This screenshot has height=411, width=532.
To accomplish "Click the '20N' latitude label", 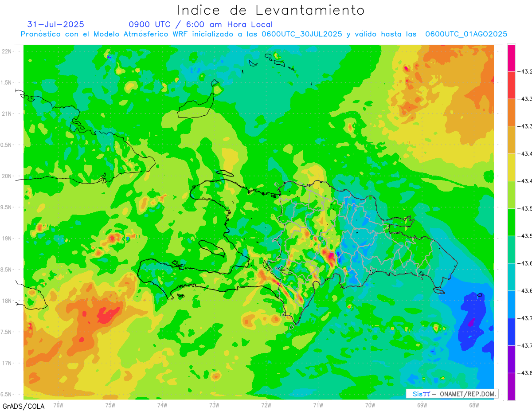I will click(x=7, y=176).
